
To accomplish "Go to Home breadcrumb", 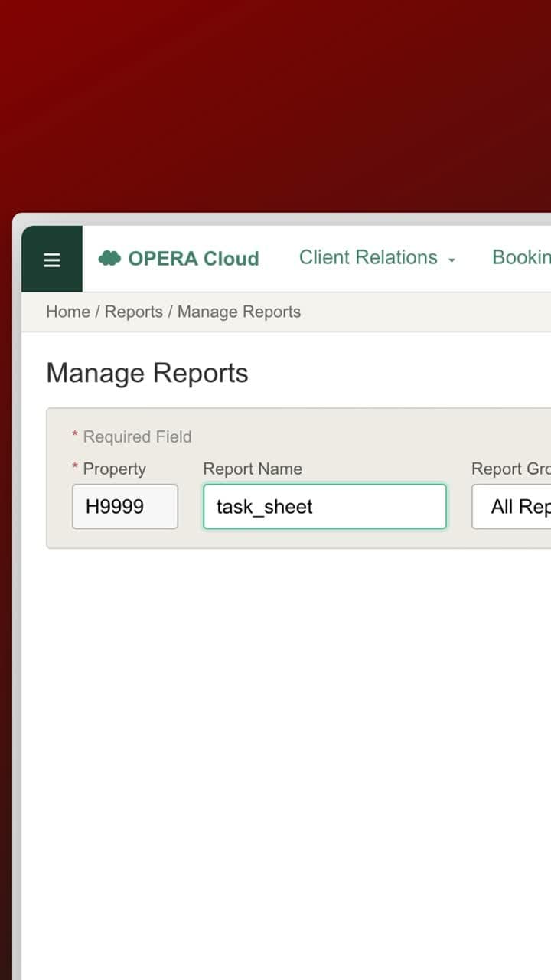I will (x=68, y=312).
